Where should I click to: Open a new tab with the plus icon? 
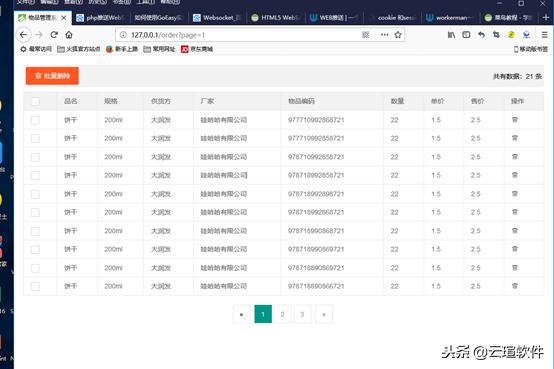(546, 17)
